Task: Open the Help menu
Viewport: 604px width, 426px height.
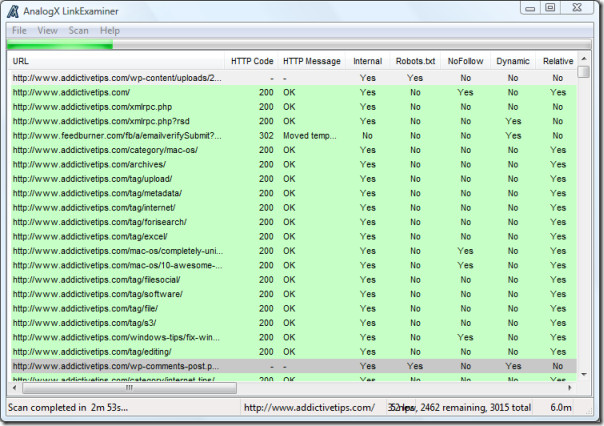Action: coord(110,30)
